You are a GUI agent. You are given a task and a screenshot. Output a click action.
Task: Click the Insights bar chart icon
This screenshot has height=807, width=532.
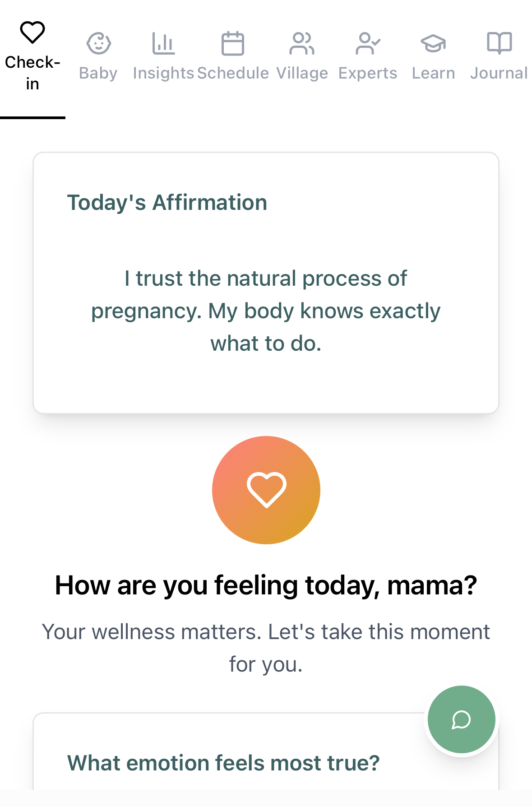coord(163,44)
